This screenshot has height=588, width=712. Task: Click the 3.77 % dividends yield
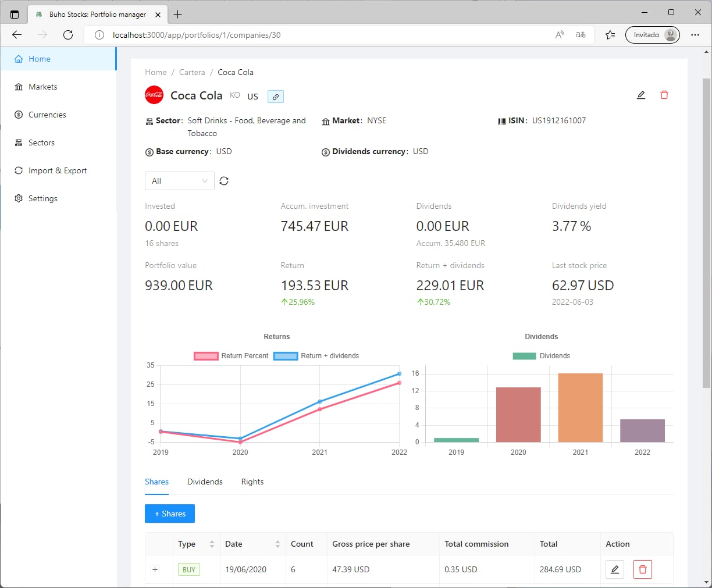(x=571, y=226)
